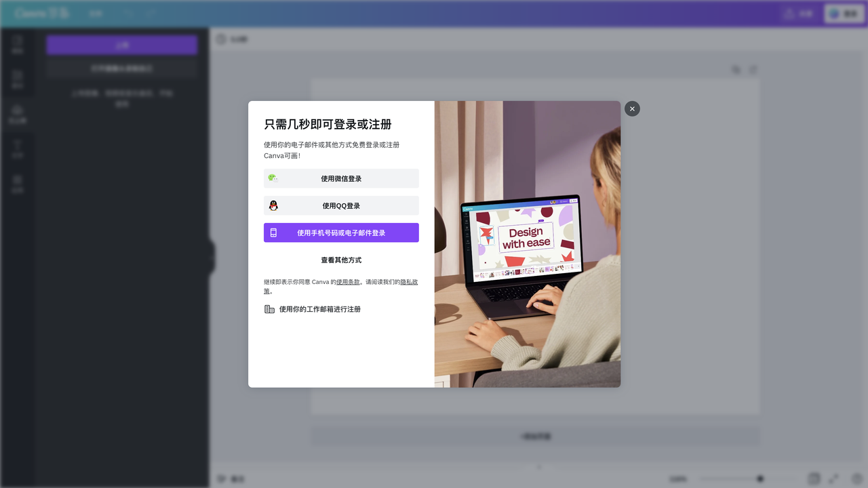Viewport: 868px width, 488px height.
Task: Click the purple upload button in side panel
Action: click(122, 45)
